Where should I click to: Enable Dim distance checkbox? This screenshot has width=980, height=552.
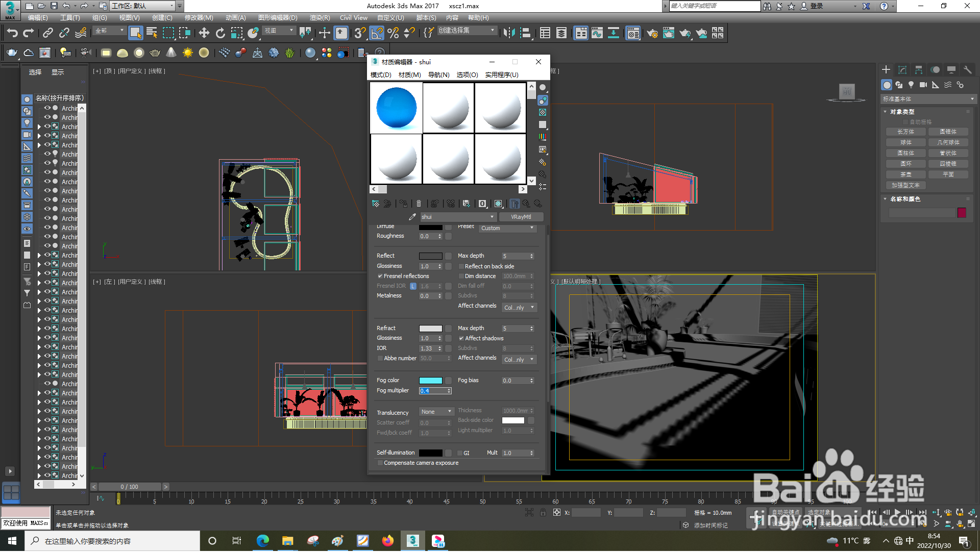coord(461,277)
